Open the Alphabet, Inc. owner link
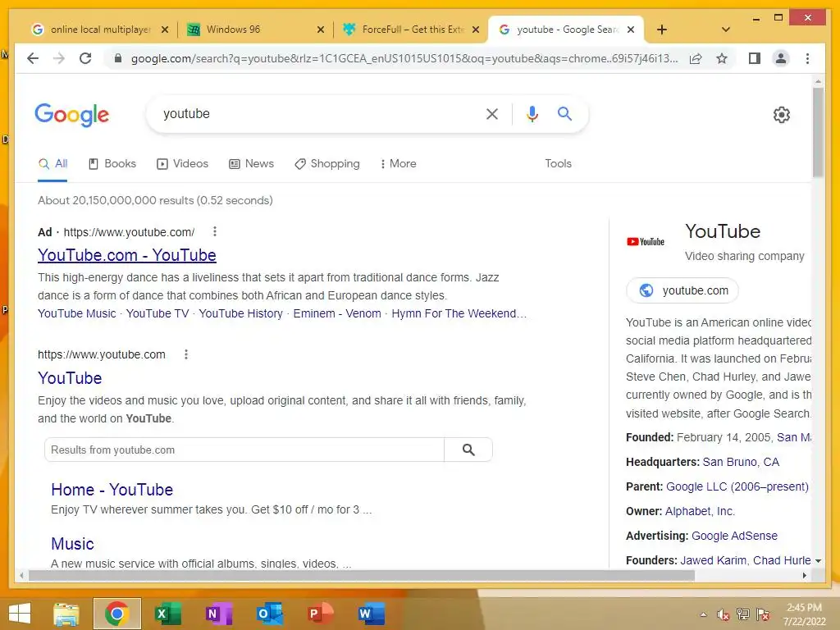Screen dimensions: 840x630 coord(701,511)
